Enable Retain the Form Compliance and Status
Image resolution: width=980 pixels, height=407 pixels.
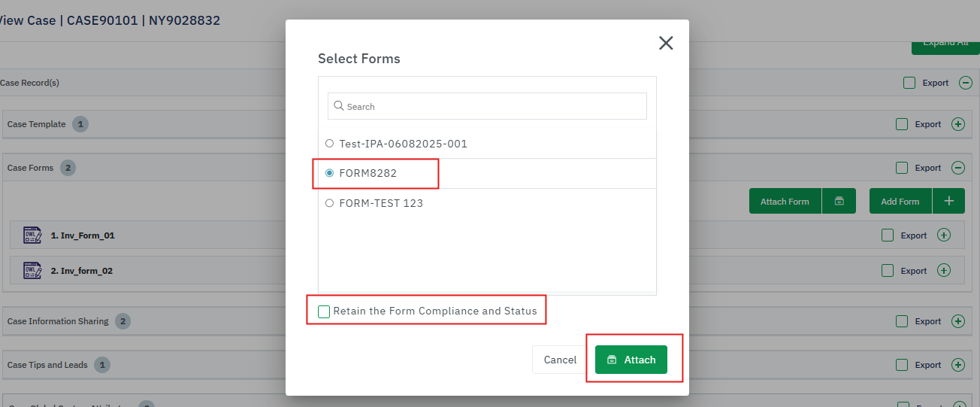click(x=324, y=311)
